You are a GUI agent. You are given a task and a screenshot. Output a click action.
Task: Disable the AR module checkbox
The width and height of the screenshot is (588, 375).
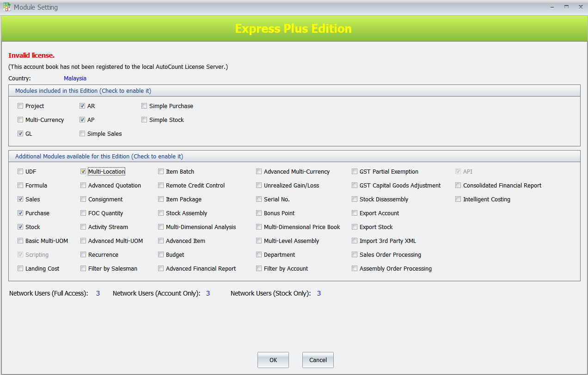click(82, 106)
